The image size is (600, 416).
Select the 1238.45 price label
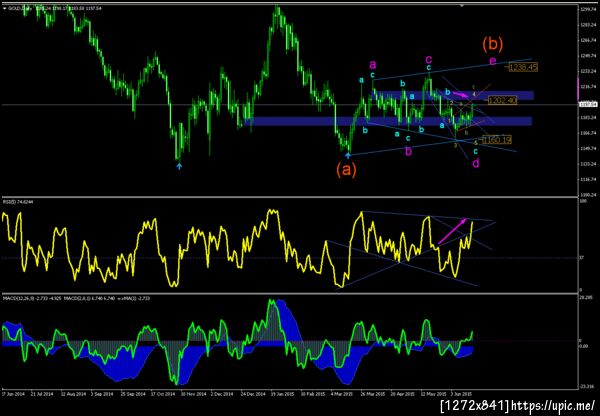(523, 67)
